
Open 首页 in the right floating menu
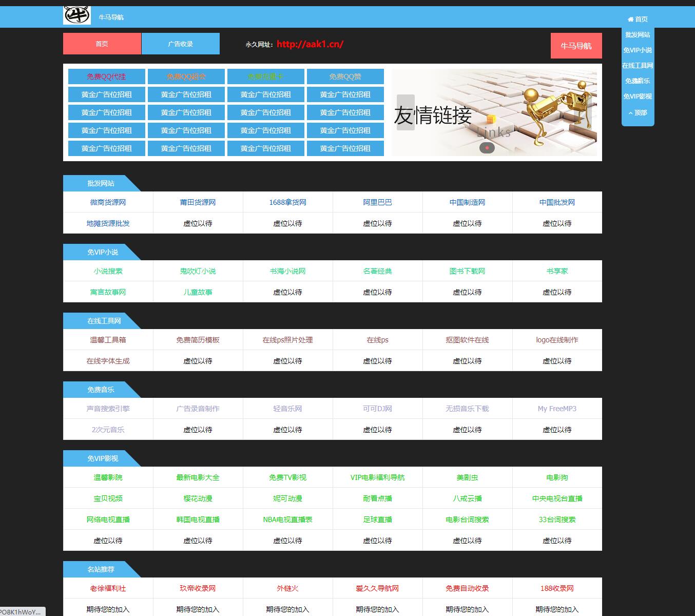(638, 19)
